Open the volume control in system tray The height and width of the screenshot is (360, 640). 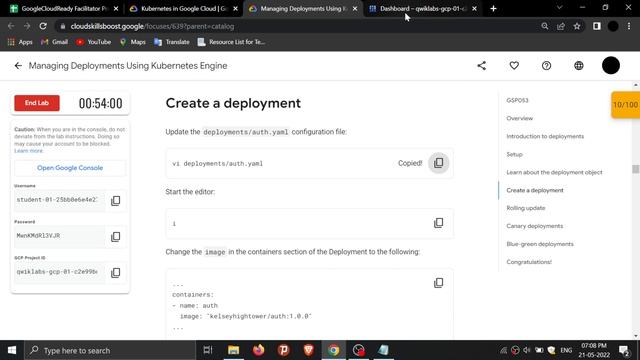[x=527, y=350]
